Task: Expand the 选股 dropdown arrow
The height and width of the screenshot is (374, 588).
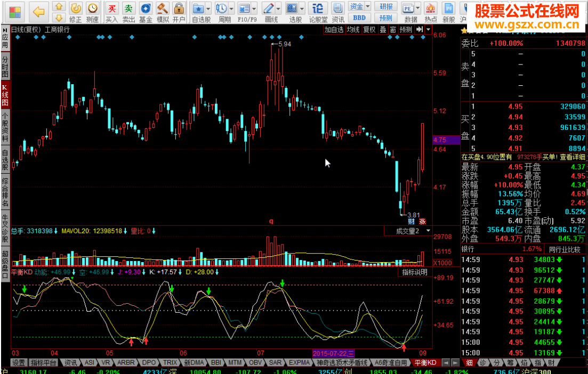Action: 302,8
